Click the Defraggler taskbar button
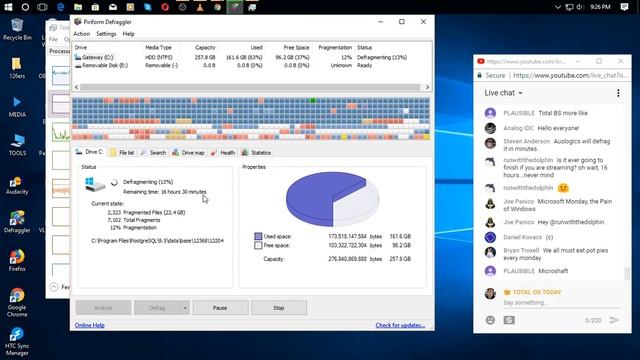This screenshot has height=360, width=640. pyautogui.click(x=235, y=7)
